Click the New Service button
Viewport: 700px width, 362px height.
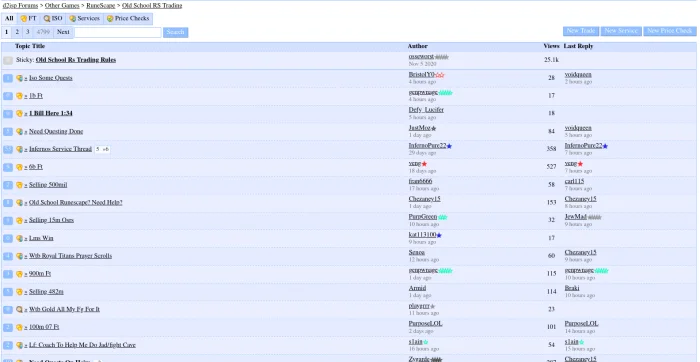(621, 31)
